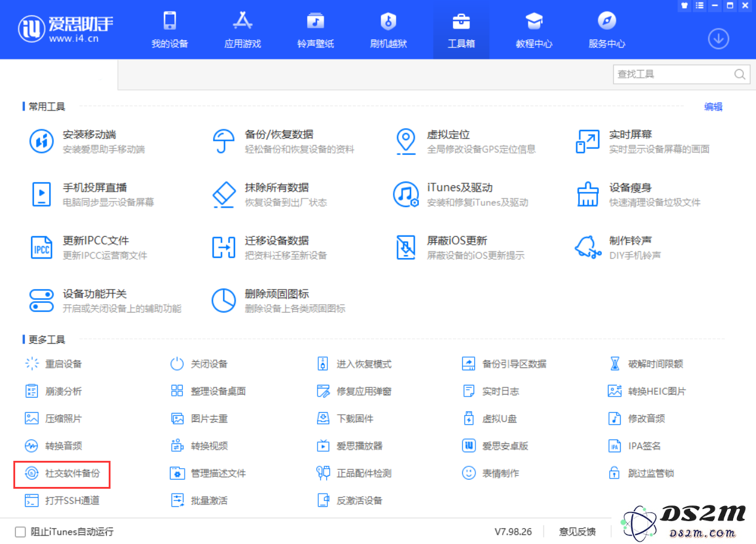Switch to the 服务中心 tab
756x544 pixels.
point(607,30)
